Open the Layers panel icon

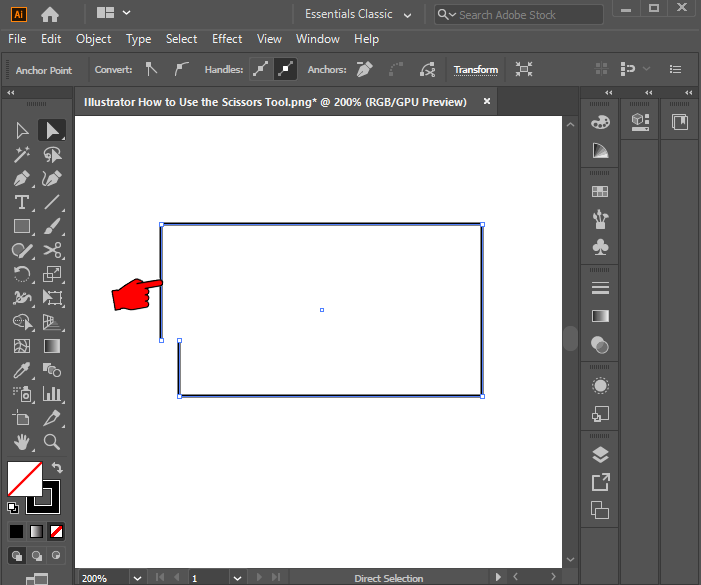pos(600,454)
